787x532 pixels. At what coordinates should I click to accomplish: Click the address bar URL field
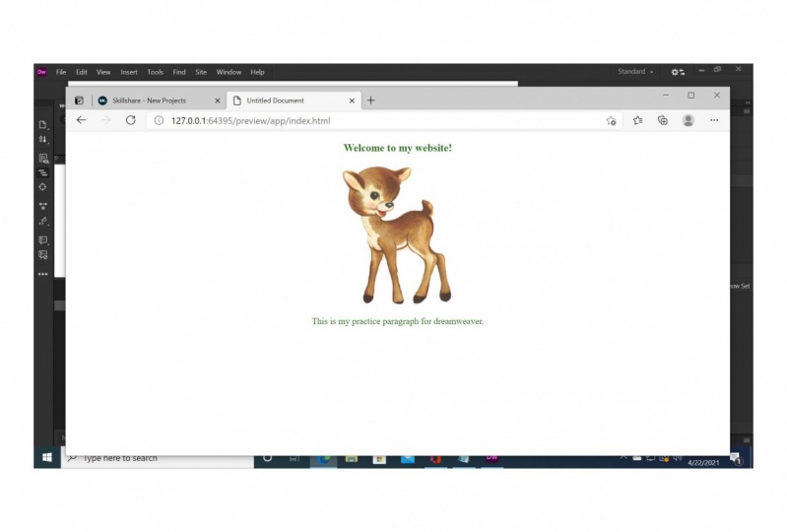(384, 121)
